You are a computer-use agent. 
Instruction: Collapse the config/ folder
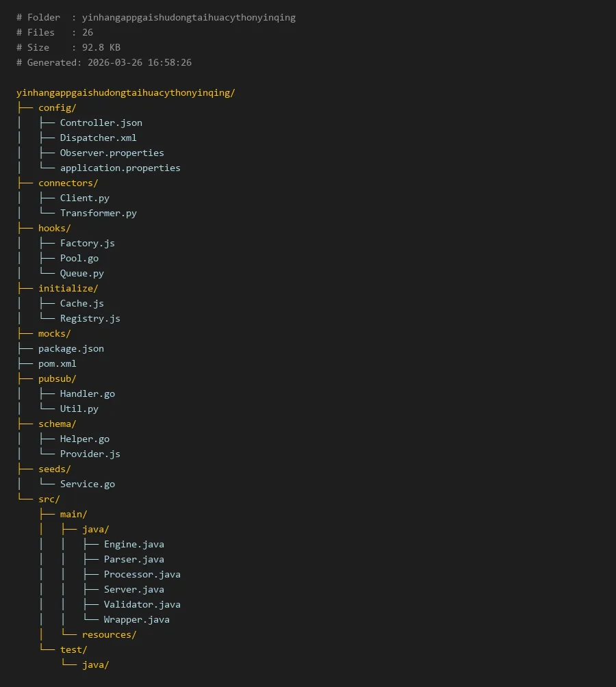[x=57, y=107]
